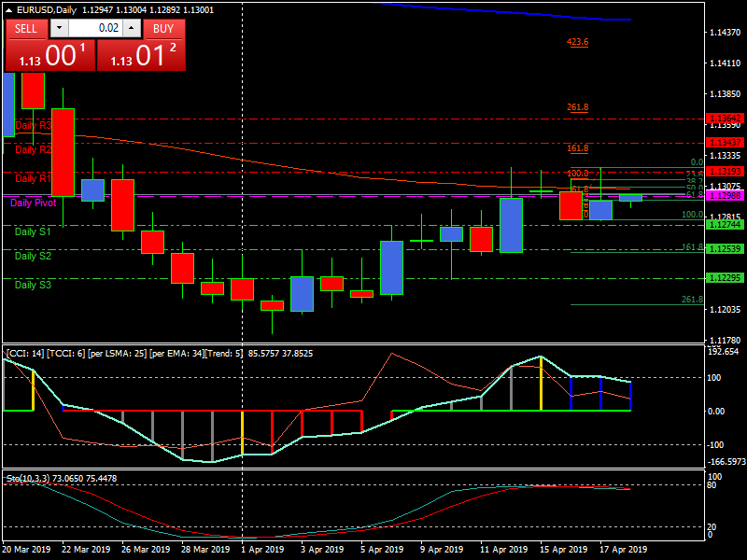Click the sell price 1.13 00 tile
The image size is (747, 560).
click(x=49, y=55)
